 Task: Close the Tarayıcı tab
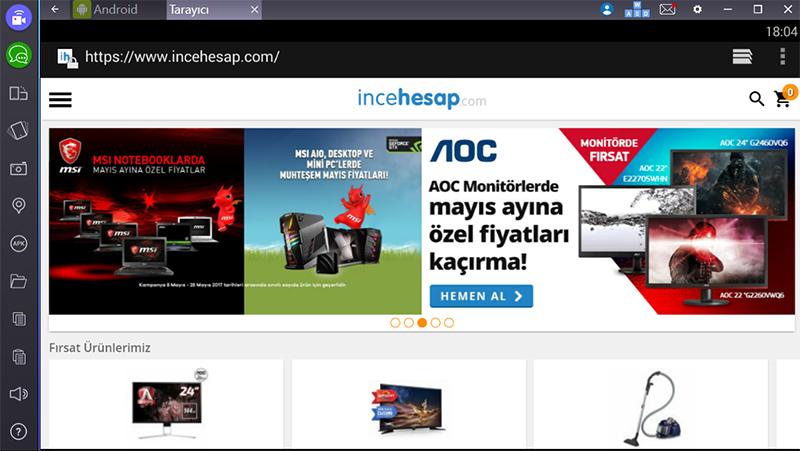[x=255, y=10]
